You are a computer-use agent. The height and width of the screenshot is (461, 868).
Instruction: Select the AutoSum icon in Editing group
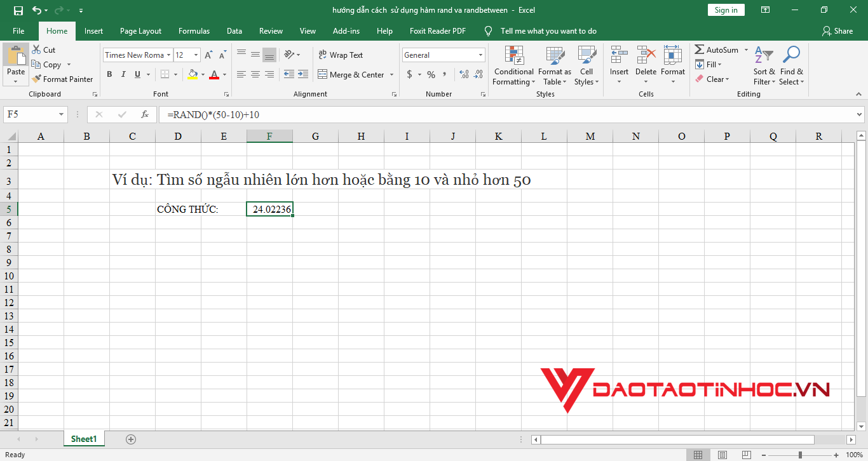(717, 49)
